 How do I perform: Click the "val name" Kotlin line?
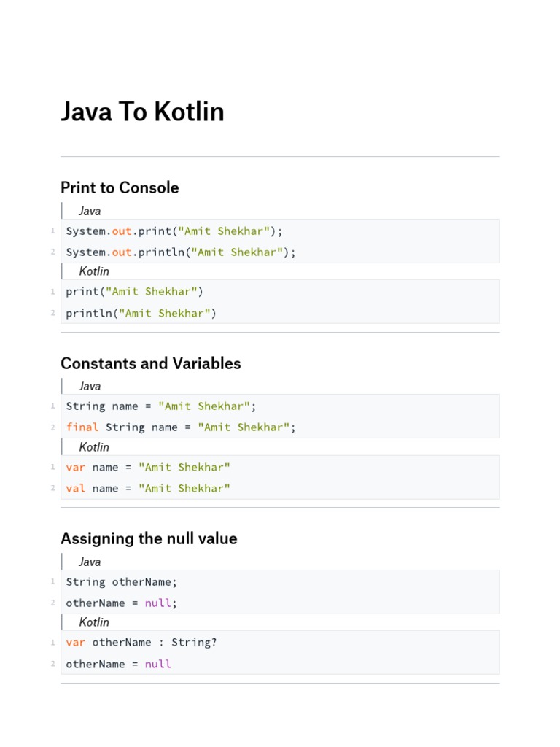(x=147, y=489)
